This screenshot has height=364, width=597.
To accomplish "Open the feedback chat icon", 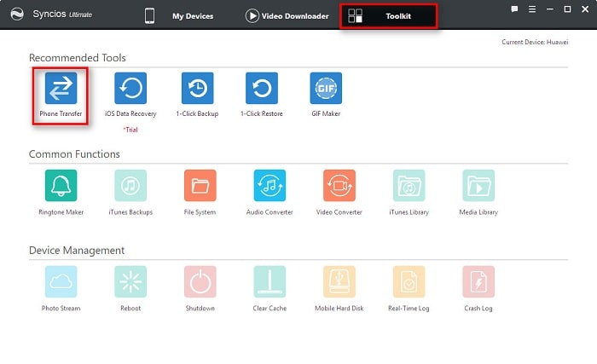I will click(514, 9).
